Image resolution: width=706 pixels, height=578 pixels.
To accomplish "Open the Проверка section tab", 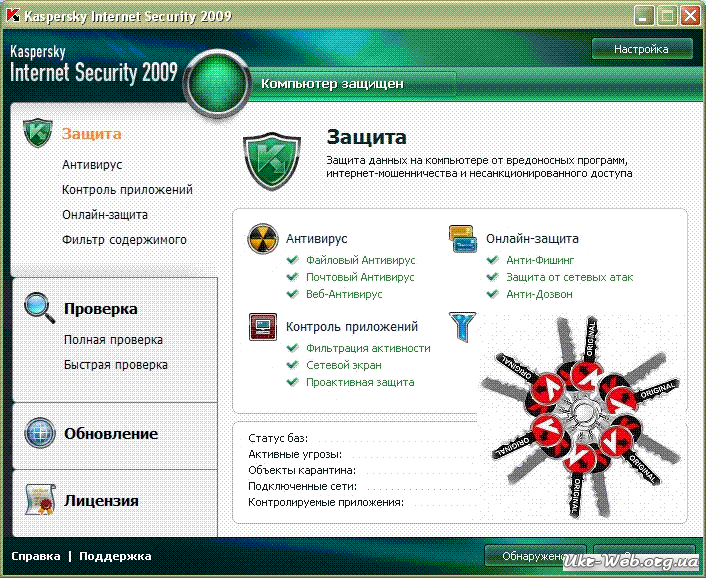I will [101, 309].
